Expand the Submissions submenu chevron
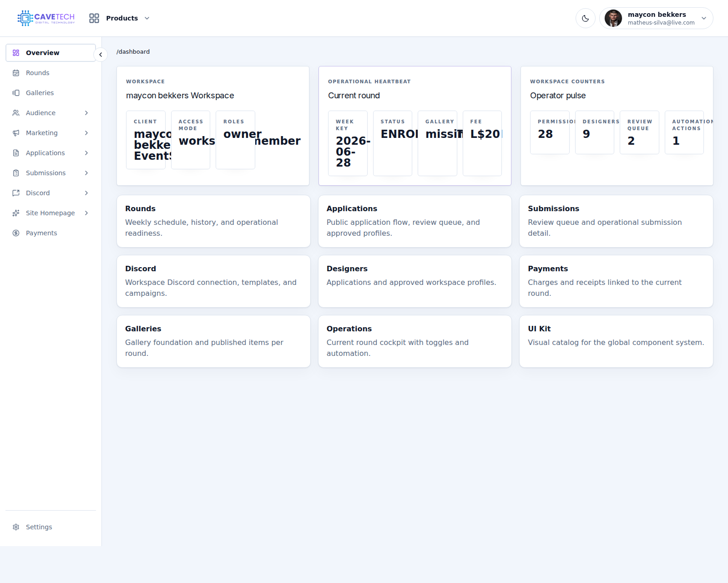This screenshot has height=583, width=728. coord(86,173)
